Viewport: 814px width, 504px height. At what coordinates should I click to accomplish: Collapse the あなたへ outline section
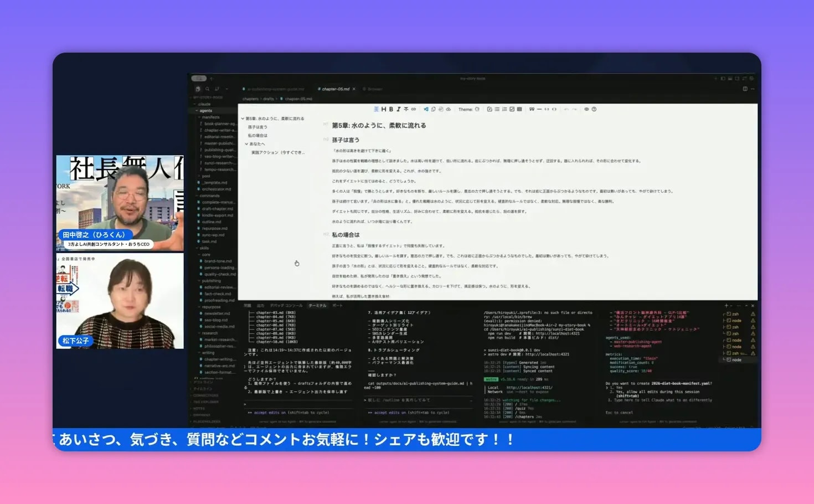[x=246, y=144]
